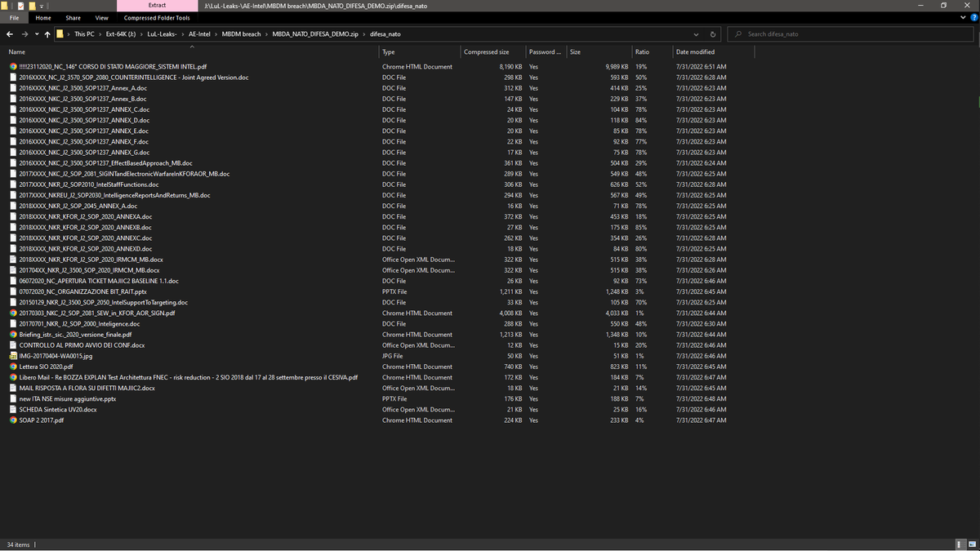Click document icon of SOP1237_EffectBasedApproach_MB.doc
The width and height of the screenshot is (980, 551).
(x=13, y=162)
